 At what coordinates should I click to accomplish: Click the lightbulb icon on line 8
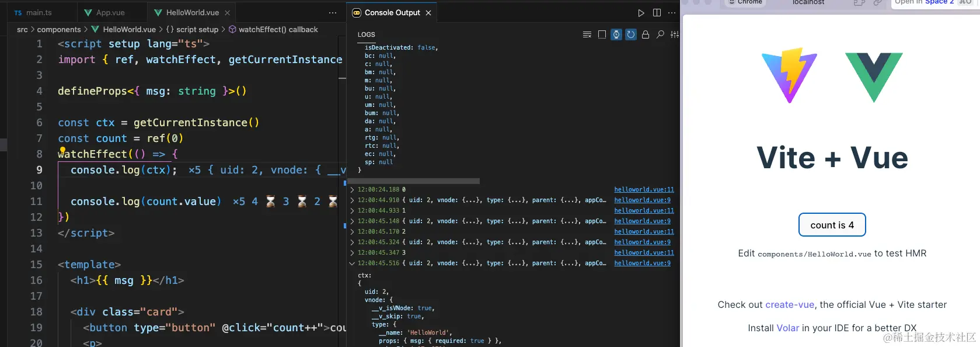62,151
